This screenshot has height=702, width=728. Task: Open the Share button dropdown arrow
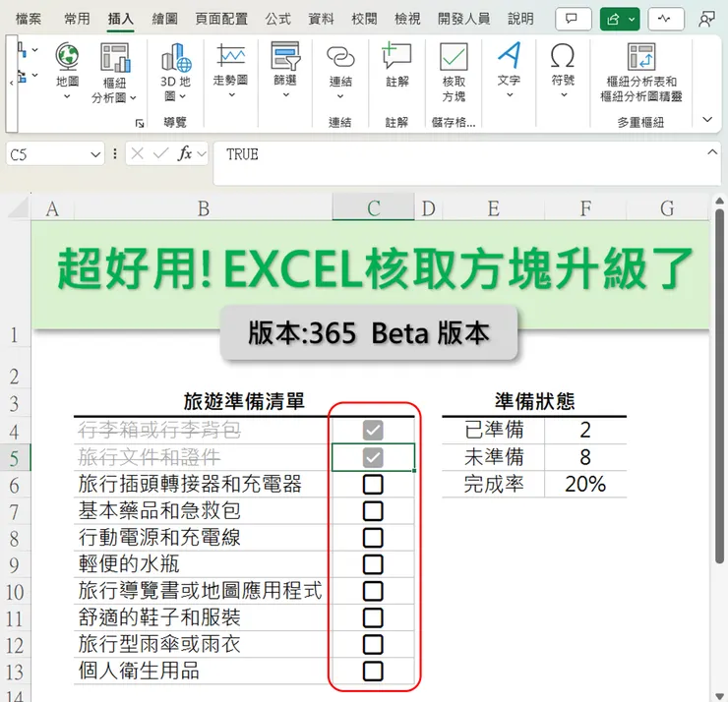click(x=632, y=19)
